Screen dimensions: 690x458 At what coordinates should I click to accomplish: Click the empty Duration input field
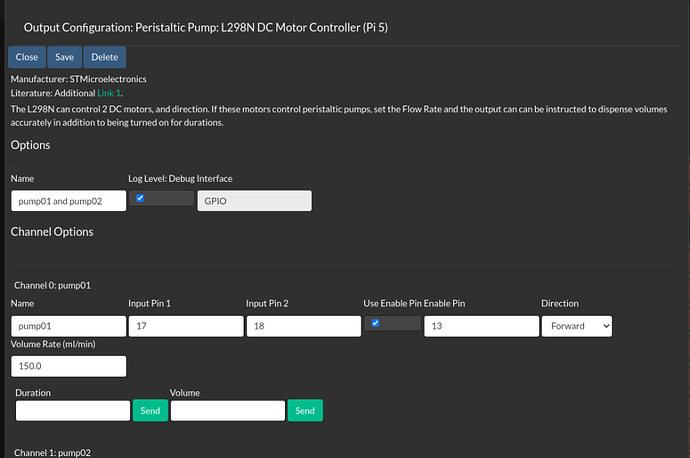(73, 410)
